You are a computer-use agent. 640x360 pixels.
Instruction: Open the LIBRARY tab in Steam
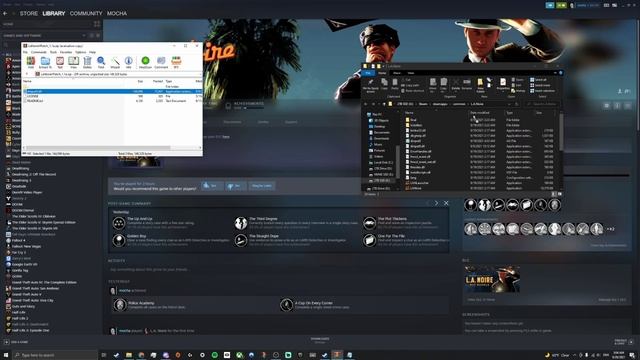tap(54, 13)
